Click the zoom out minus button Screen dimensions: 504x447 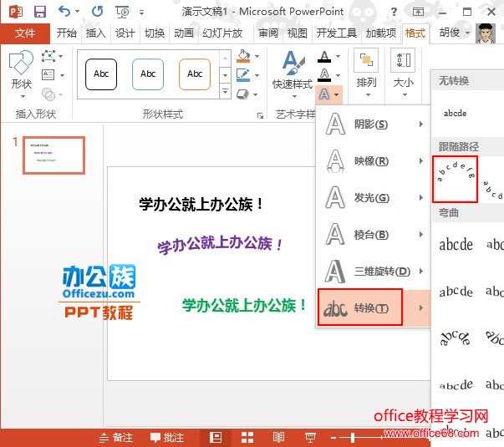coord(333,438)
